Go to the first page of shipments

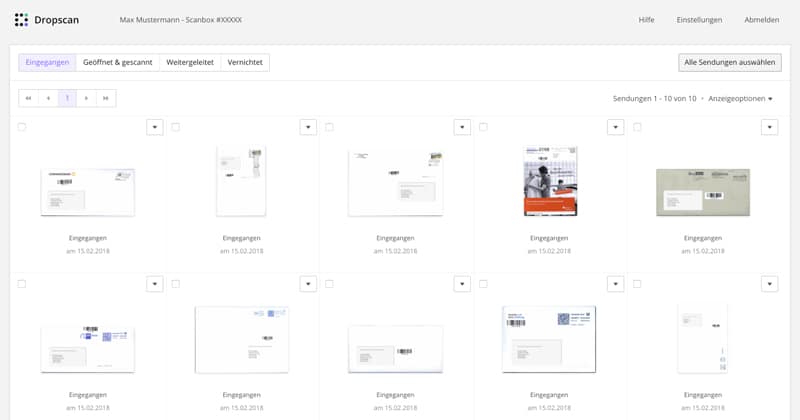coord(29,98)
